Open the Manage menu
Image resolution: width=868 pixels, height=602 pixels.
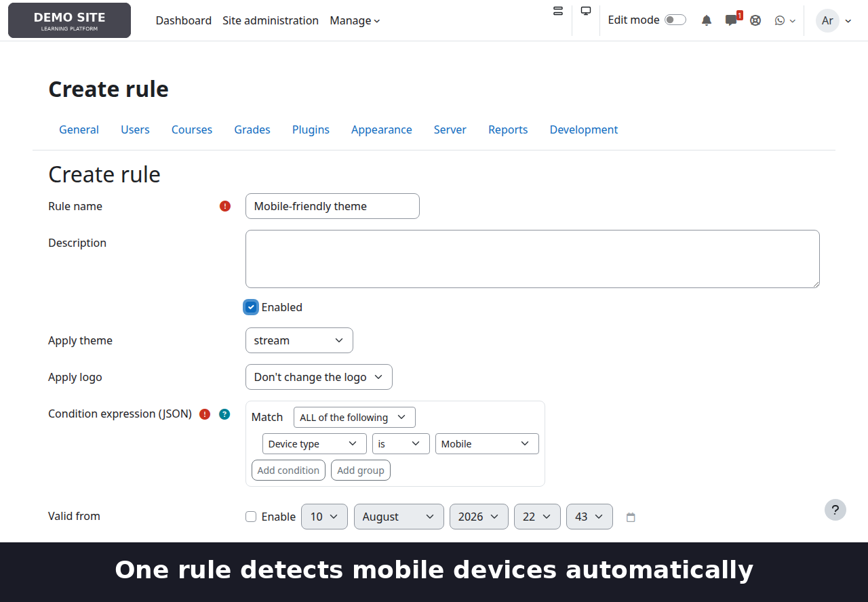[355, 20]
